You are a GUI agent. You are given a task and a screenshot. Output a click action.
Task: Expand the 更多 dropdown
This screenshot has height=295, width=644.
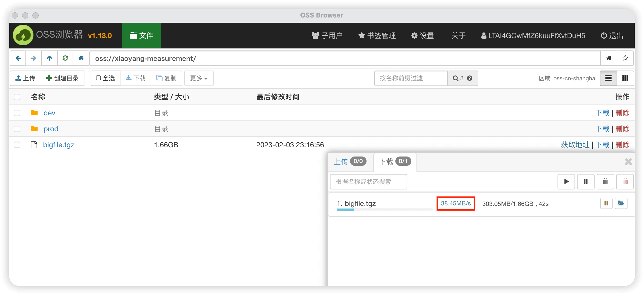pyautogui.click(x=199, y=78)
